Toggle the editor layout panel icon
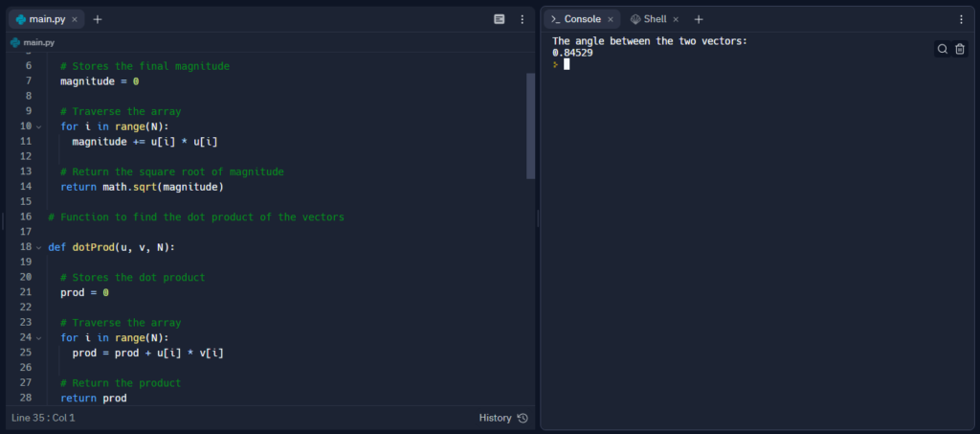Image resolution: width=980 pixels, height=434 pixels. click(x=499, y=19)
